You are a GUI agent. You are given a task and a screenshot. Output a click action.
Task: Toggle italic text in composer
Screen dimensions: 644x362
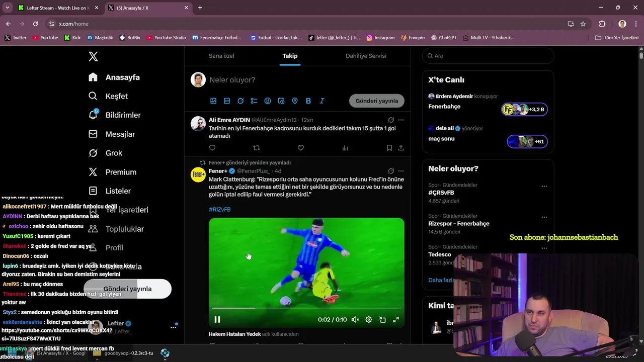pyautogui.click(x=322, y=101)
